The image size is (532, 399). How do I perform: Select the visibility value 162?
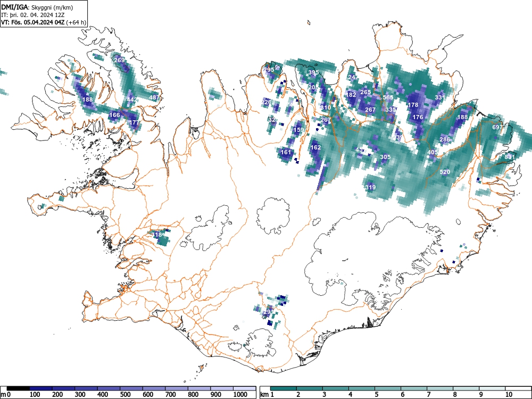(x=315, y=147)
